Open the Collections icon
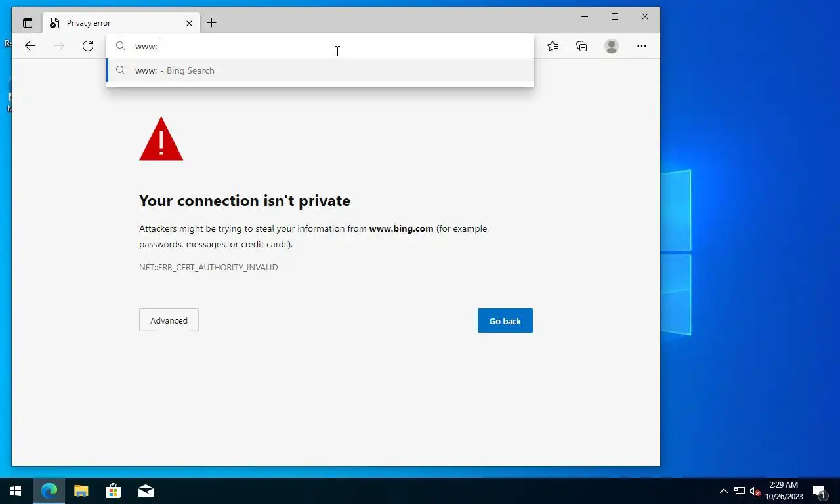Screen dimensions: 840x504 [581, 46]
